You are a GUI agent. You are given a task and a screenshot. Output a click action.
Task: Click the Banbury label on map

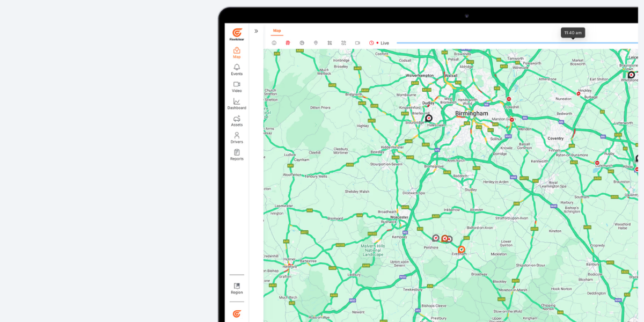click(593, 264)
